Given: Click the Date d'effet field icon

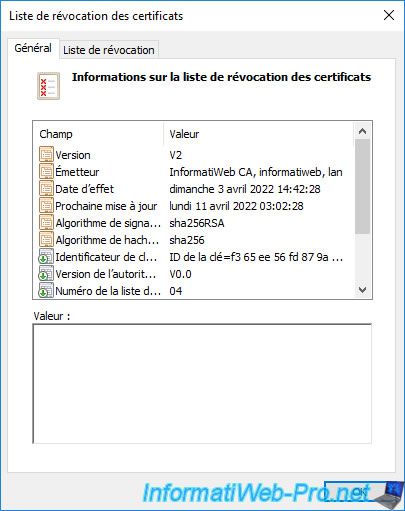Looking at the screenshot, I should 46,189.
